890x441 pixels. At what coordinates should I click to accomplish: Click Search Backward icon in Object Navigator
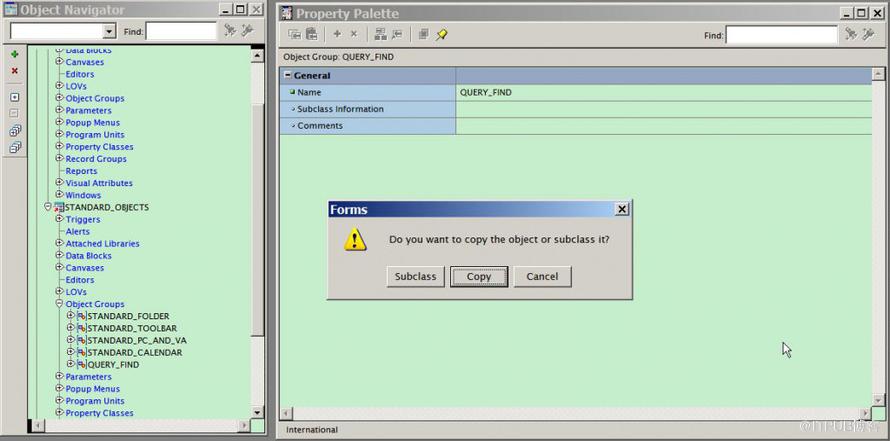[247, 31]
